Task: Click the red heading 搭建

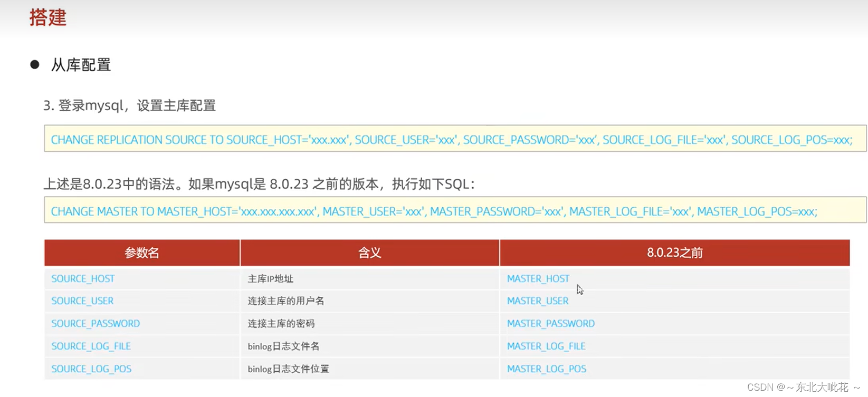Action: point(47,17)
